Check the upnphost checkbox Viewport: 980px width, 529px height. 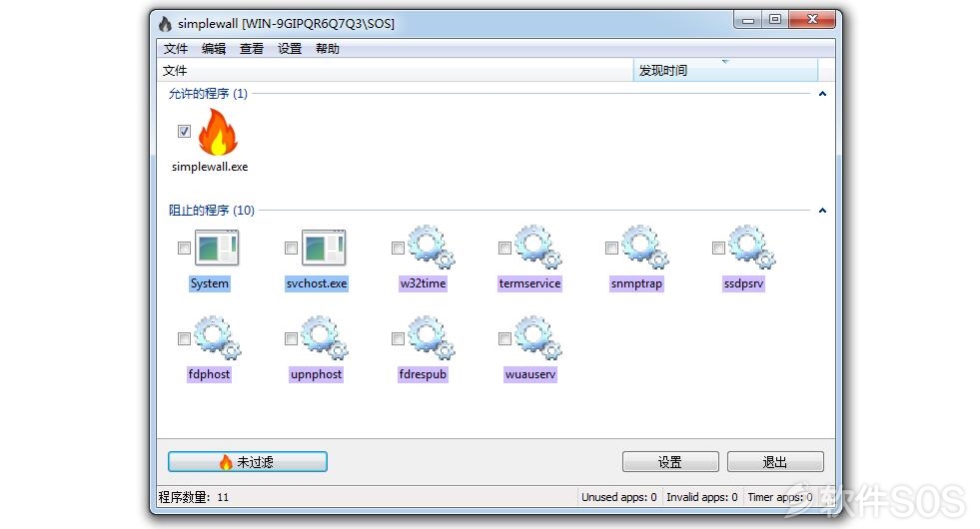click(x=291, y=338)
